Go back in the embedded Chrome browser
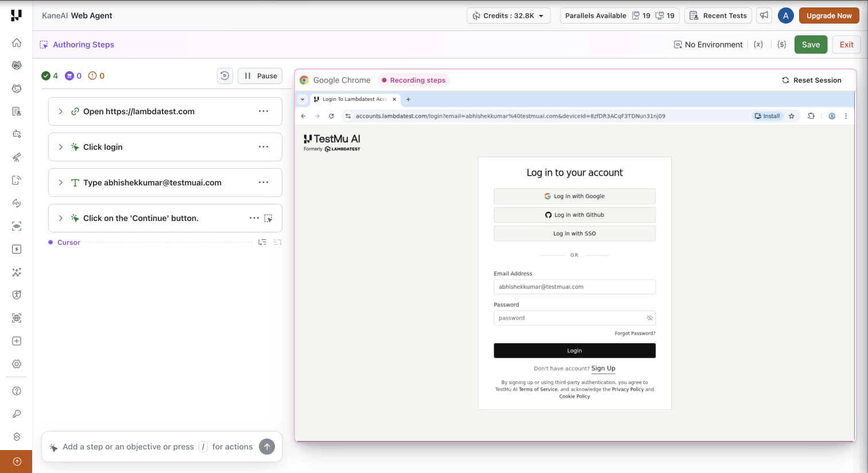The height and width of the screenshot is (473, 868). click(304, 116)
